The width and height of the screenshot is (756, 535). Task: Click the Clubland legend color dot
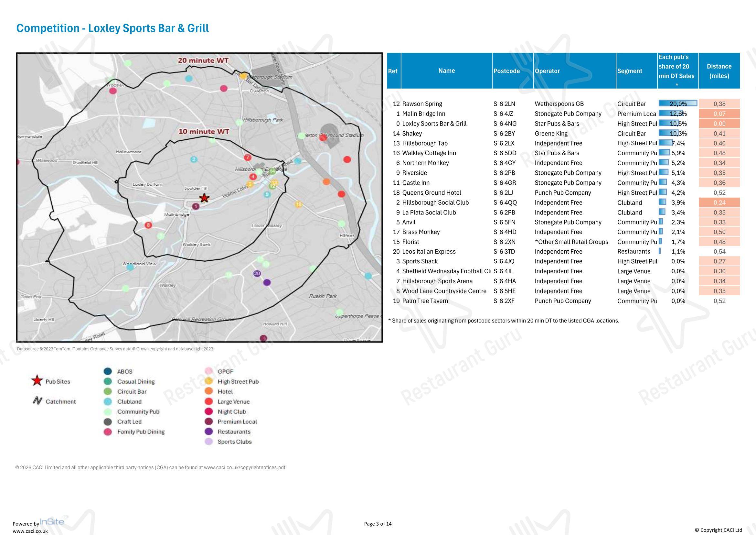pos(108,402)
